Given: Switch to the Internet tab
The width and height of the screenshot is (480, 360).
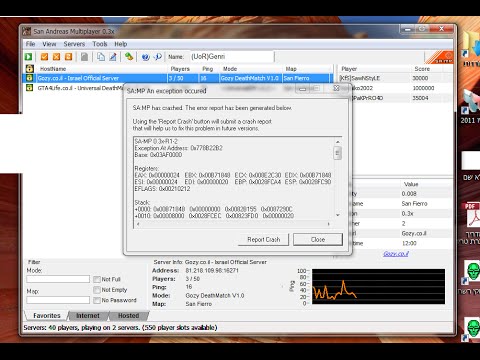Looking at the screenshot, I should (x=88, y=315).
